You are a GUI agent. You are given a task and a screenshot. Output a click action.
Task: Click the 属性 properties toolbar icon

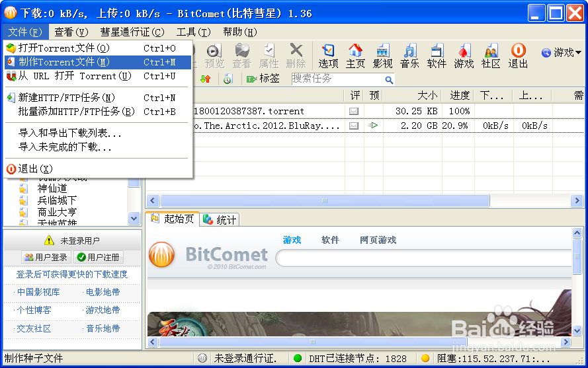pos(269,56)
